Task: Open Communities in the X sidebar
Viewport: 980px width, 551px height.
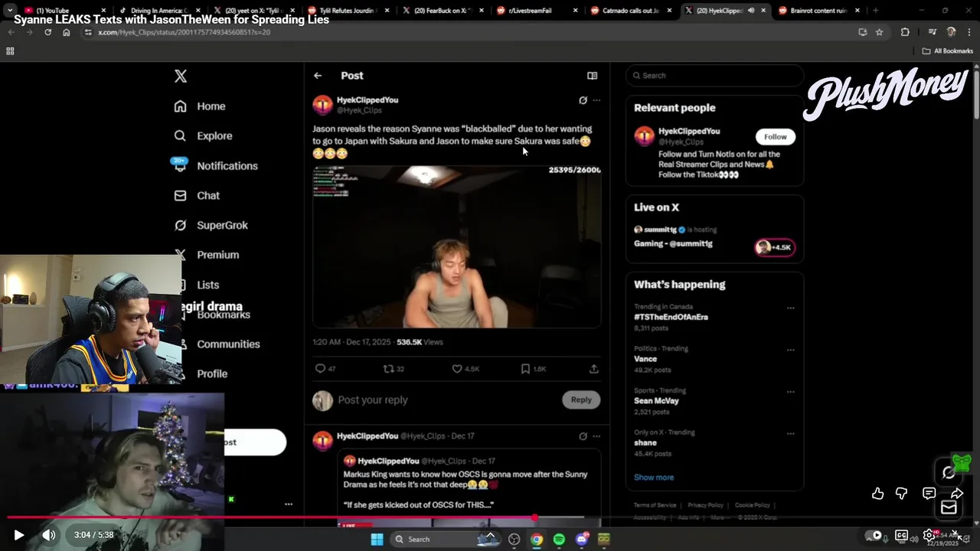Action: coord(217,344)
